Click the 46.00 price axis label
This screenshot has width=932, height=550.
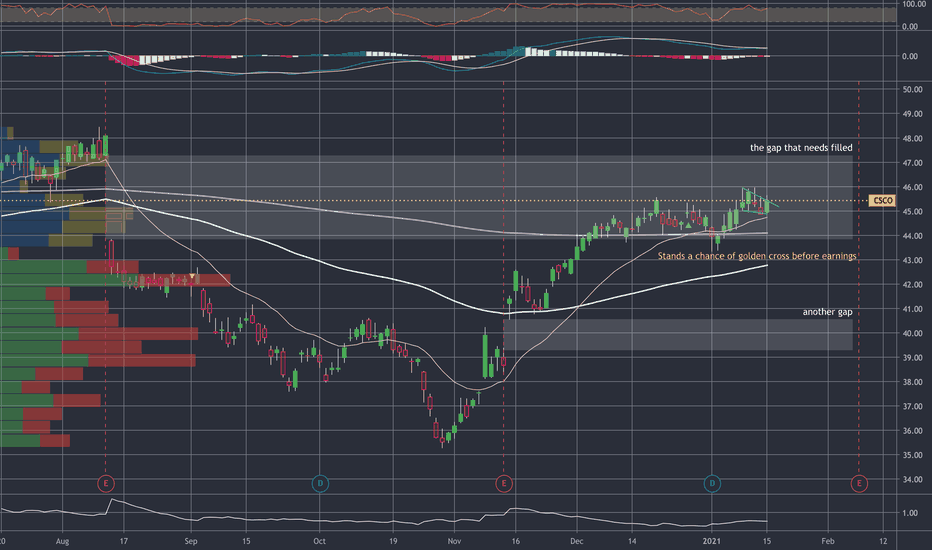(x=912, y=187)
